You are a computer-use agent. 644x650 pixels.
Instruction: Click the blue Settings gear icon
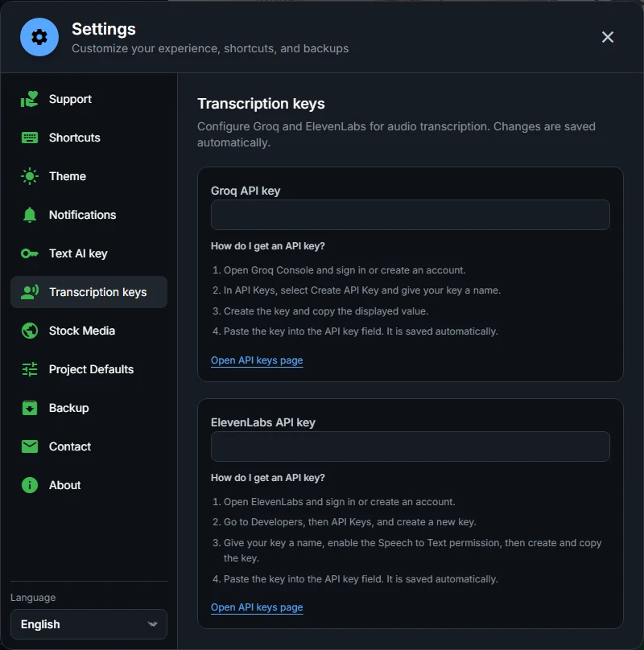(x=39, y=37)
